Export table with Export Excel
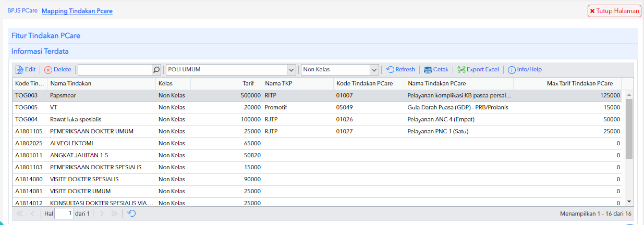This screenshot has height=225, width=644. 478,70
